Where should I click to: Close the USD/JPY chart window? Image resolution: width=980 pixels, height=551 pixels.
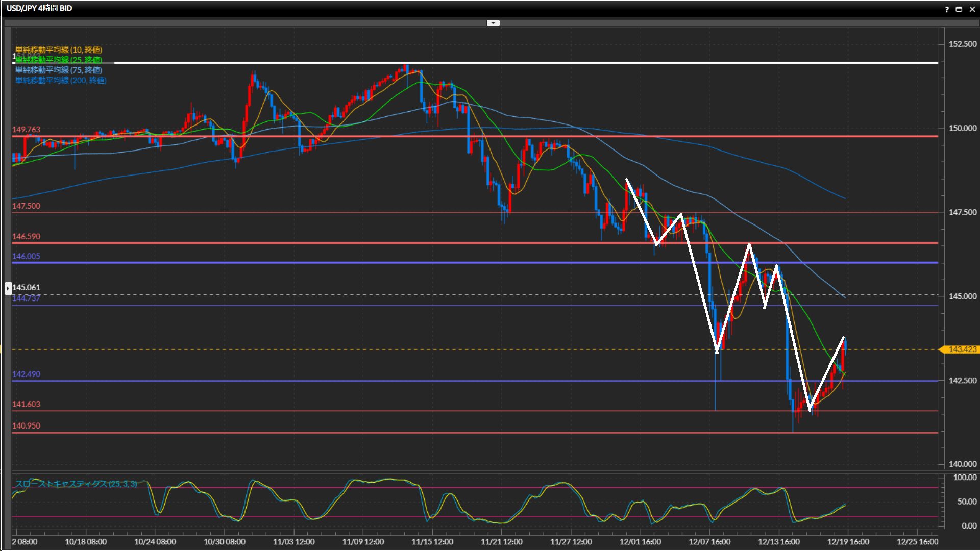click(972, 9)
